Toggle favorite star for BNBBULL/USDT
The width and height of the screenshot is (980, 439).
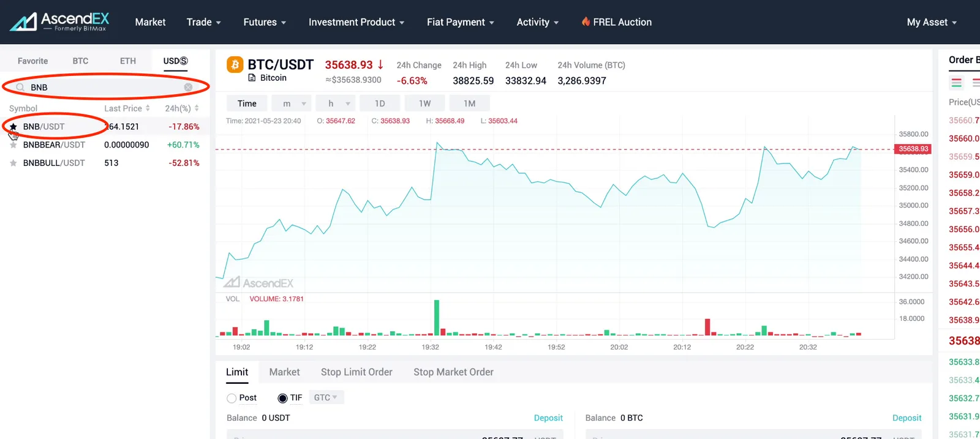click(13, 163)
